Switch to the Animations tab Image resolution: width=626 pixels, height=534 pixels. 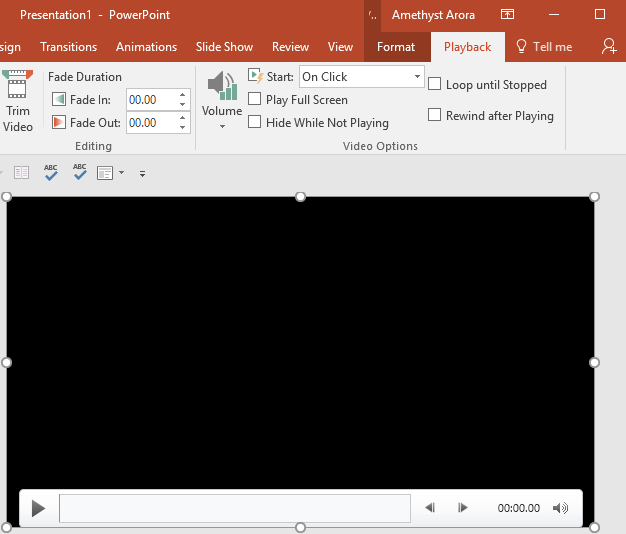point(146,47)
